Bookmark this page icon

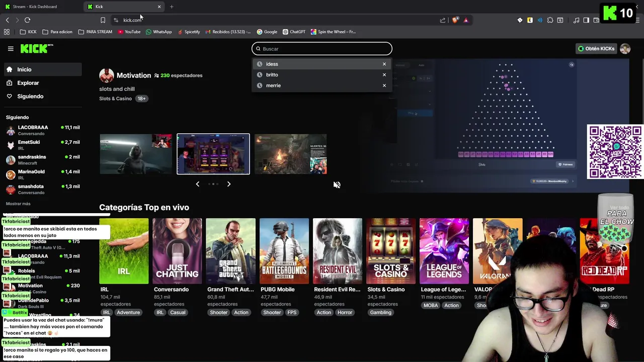click(x=103, y=20)
